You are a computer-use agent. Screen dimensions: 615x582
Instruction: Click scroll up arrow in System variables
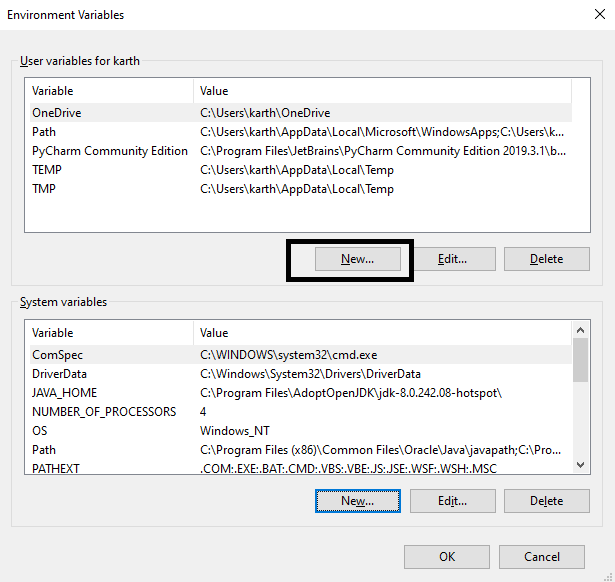[x=580, y=330]
